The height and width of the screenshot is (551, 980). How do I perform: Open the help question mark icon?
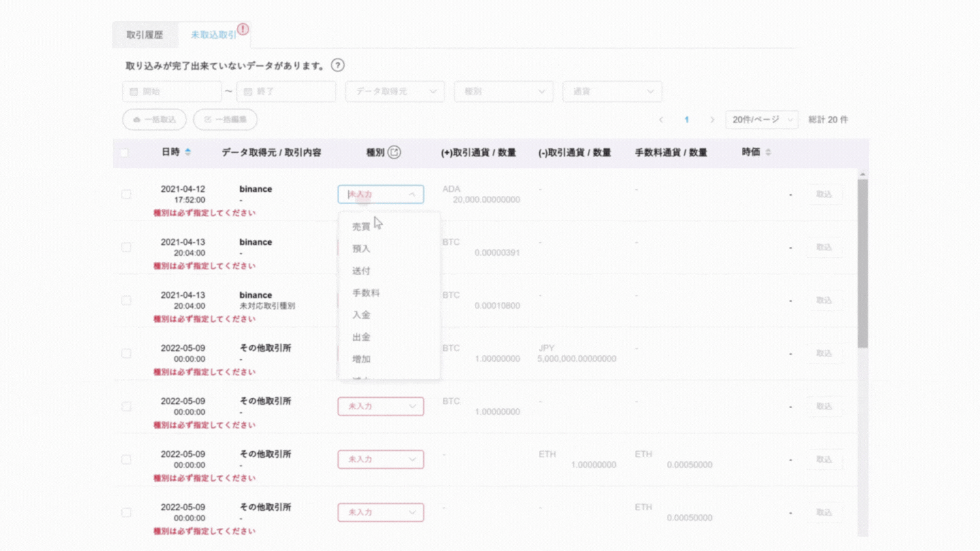pyautogui.click(x=338, y=66)
